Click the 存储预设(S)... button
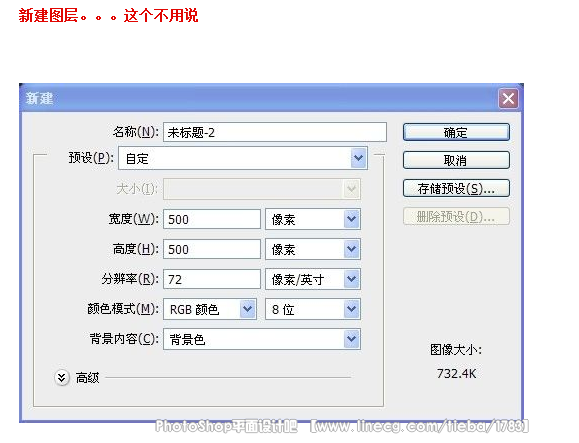579x443 pixels. tap(456, 188)
